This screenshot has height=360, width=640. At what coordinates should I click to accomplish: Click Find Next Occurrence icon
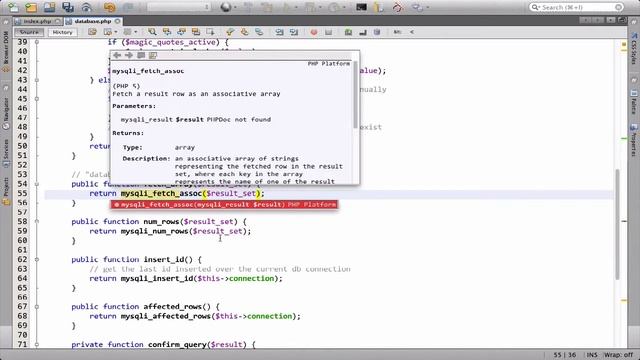point(181,32)
